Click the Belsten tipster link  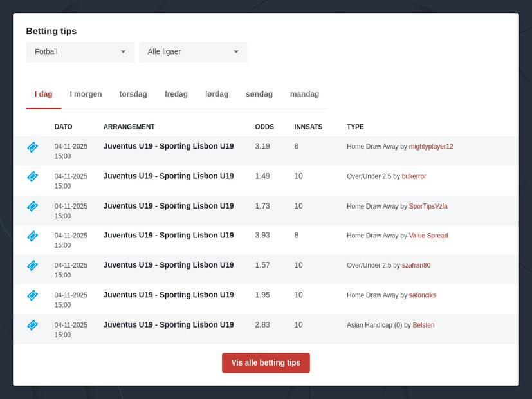click(x=425, y=325)
